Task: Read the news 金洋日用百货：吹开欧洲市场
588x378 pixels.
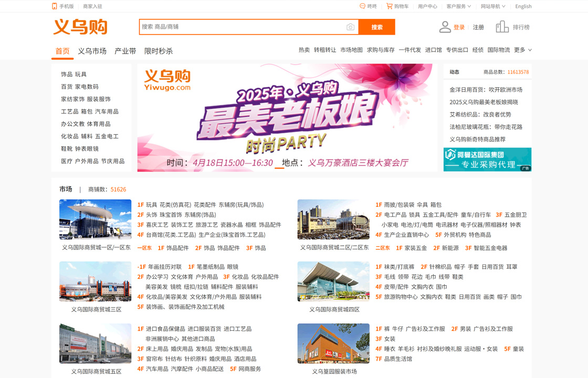Action: (x=486, y=90)
